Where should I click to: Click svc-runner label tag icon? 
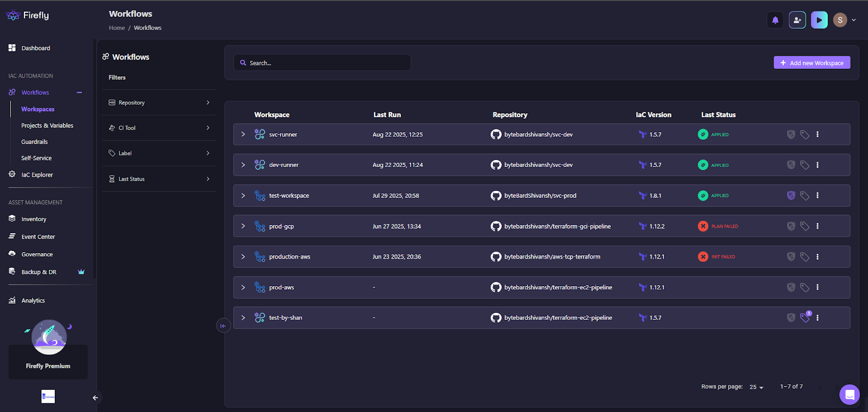point(805,134)
